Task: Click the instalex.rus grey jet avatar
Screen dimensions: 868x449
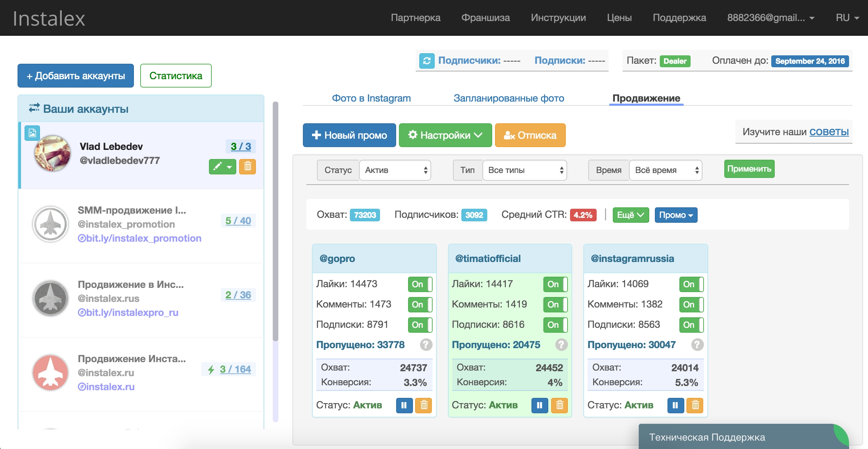Action: (50, 298)
